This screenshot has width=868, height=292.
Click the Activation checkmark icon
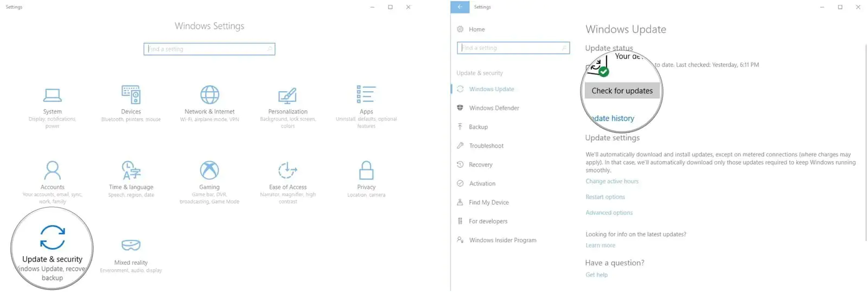(x=460, y=183)
